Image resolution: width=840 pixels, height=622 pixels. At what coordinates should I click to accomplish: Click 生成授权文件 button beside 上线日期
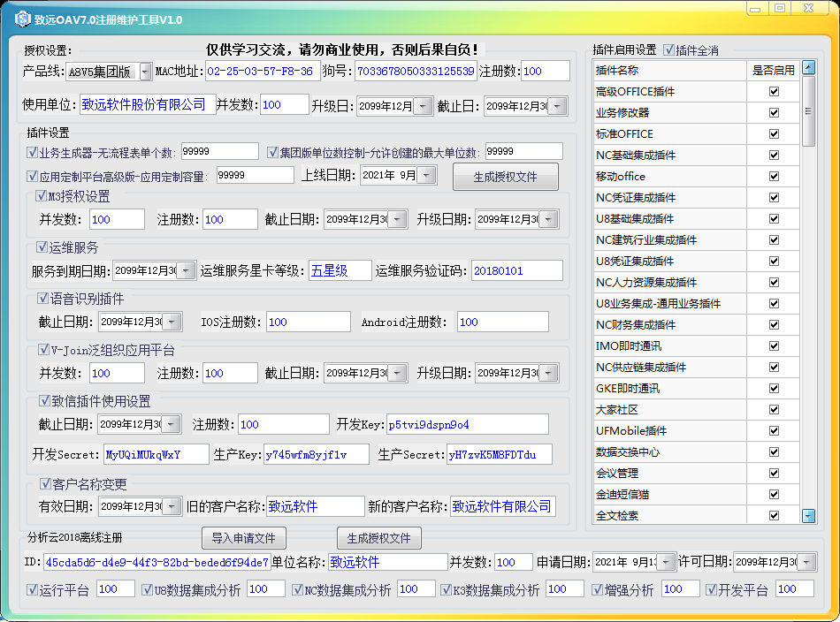point(505,177)
